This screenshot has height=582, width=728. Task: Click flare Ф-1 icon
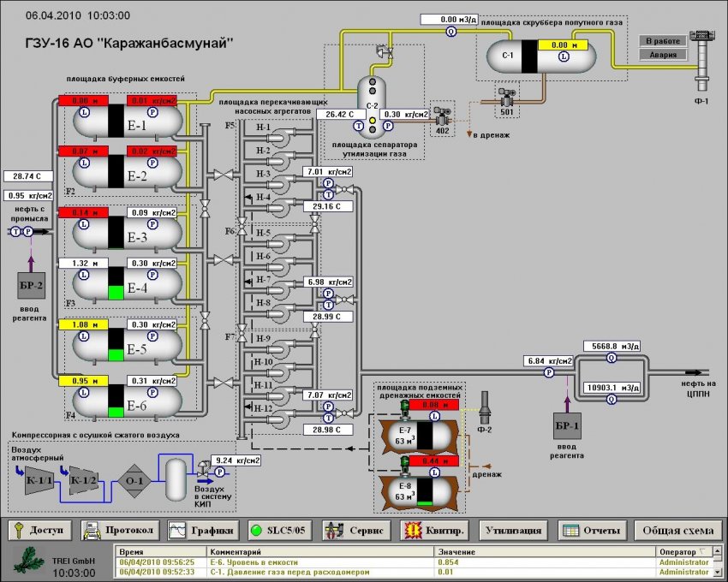pyautogui.click(x=702, y=59)
